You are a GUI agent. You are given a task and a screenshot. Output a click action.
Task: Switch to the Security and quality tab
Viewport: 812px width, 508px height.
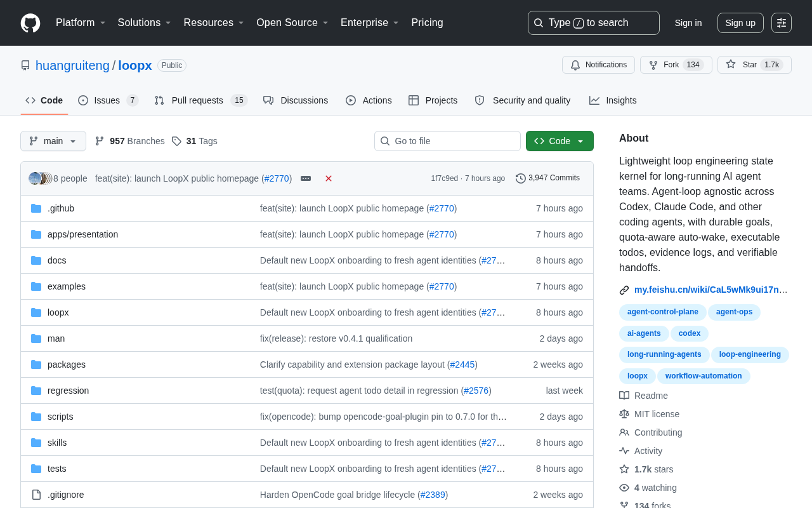coord(523,100)
